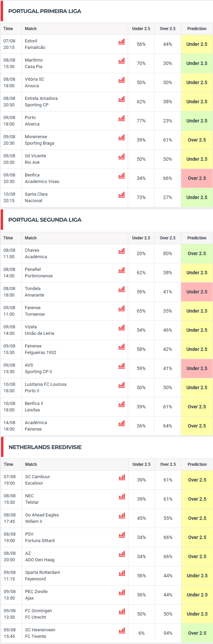Open stats icon for Estoril vs Famalicão

click(122, 41)
